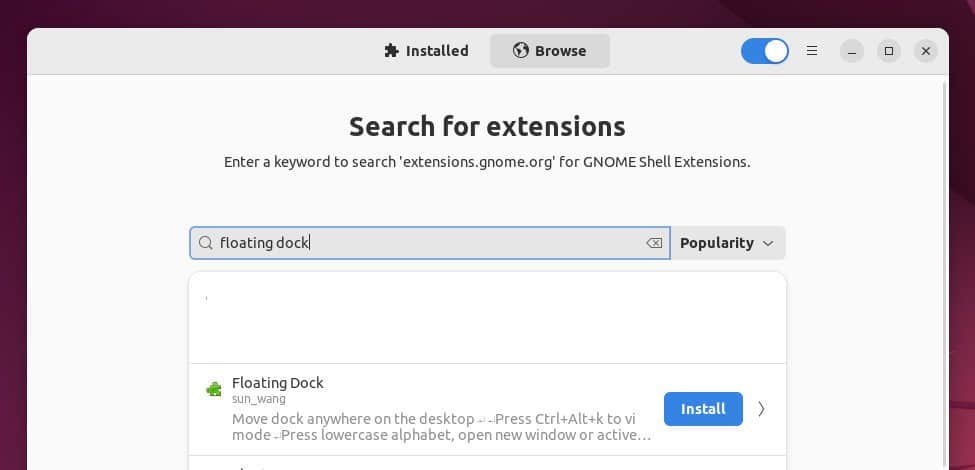The height and width of the screenshot is (470, 975).
Task: Install the Floating Dock extension
Action: [x=703, y=409]
